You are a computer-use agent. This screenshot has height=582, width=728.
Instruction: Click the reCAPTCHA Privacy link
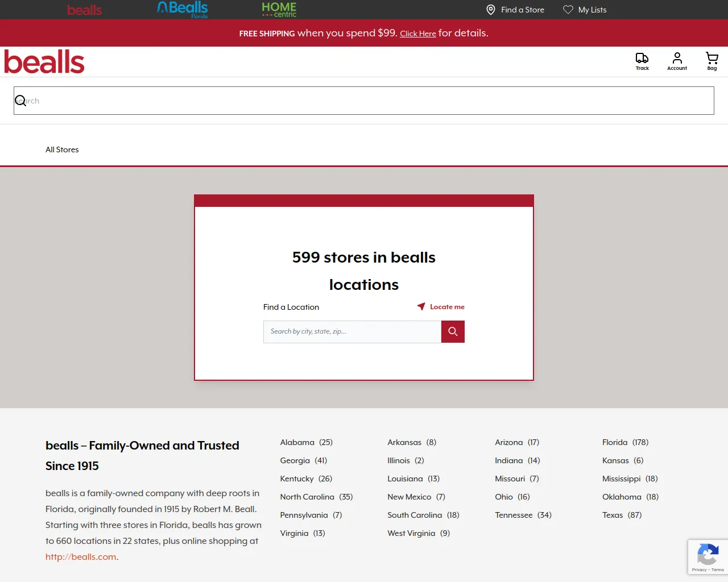click(699, 569)
